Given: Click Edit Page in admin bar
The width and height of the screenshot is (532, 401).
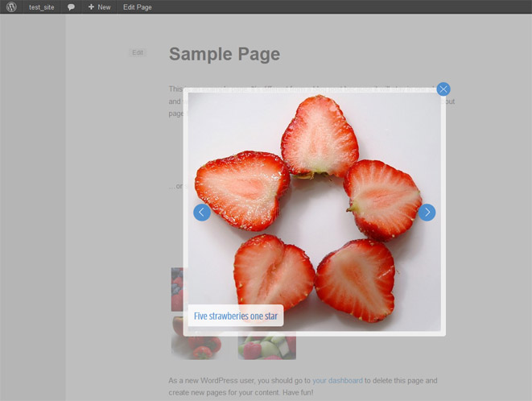Looking at the screenshot, I should click(138, 7).
